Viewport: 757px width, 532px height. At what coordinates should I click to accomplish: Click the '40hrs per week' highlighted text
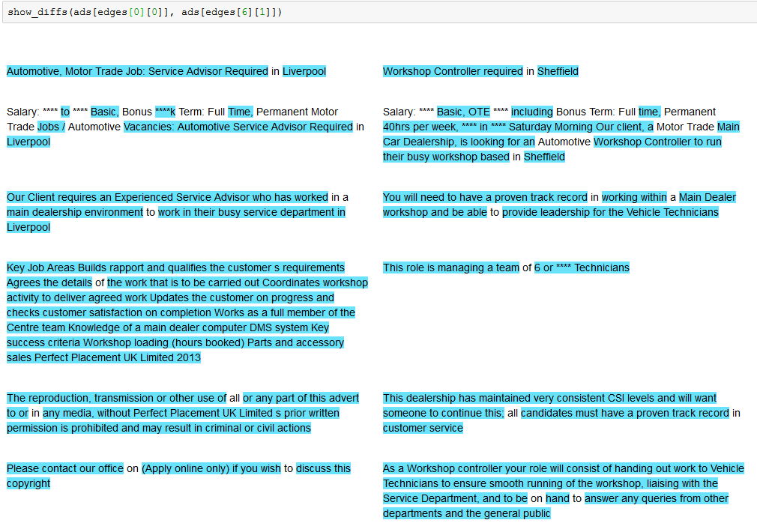pos(420,127)
